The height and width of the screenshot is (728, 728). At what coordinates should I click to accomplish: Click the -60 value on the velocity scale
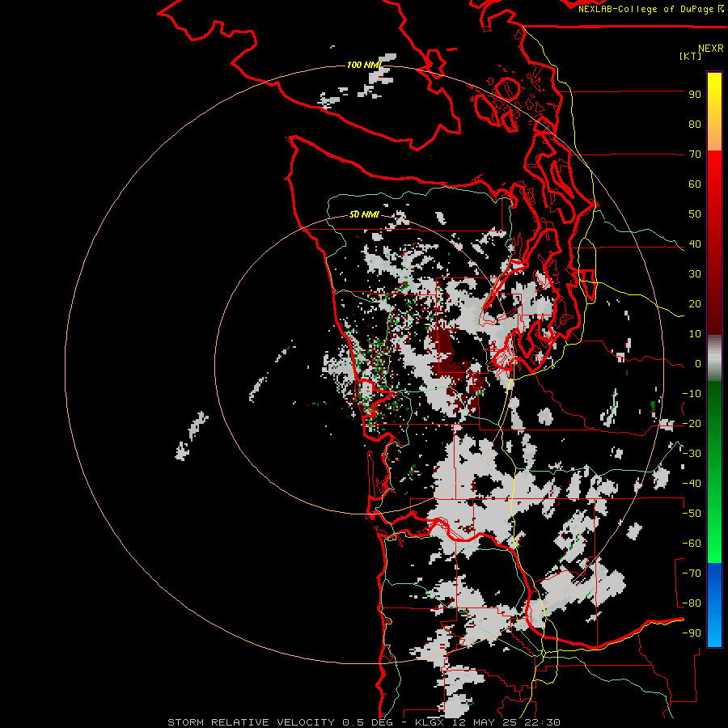[692, 544]
